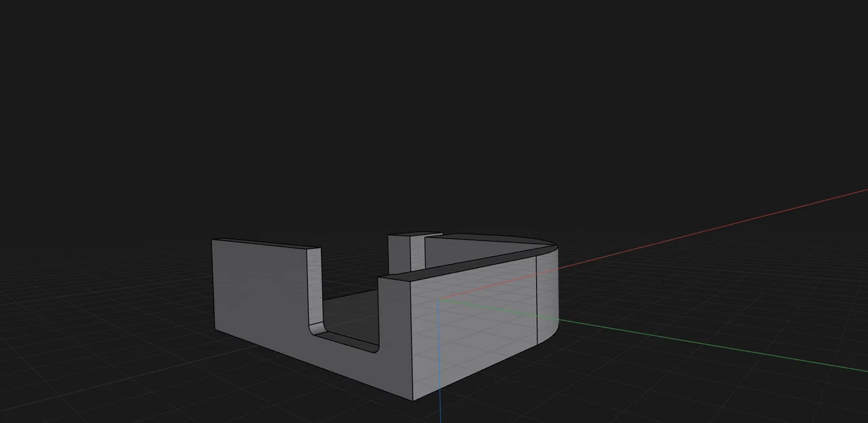Select the vertical seam edge near the rounded end
The height and width of the screenshot is (423, 868).
[538, 298]
